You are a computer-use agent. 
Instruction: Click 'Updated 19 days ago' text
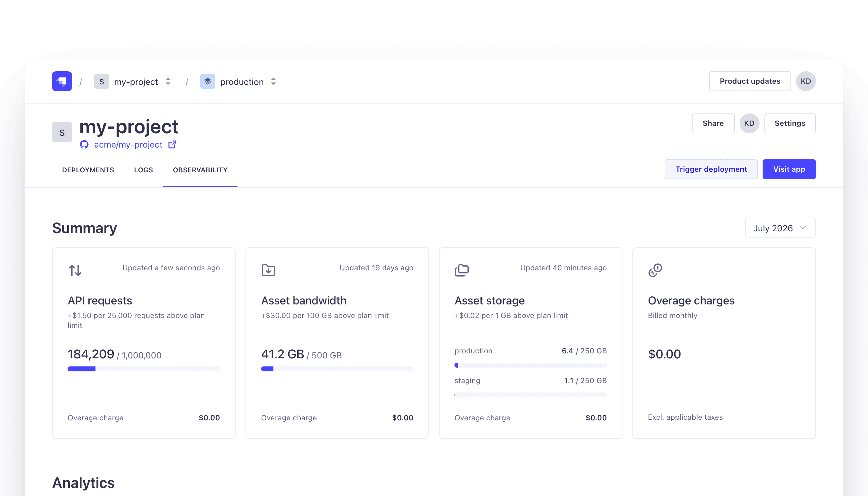coord(376,268)
